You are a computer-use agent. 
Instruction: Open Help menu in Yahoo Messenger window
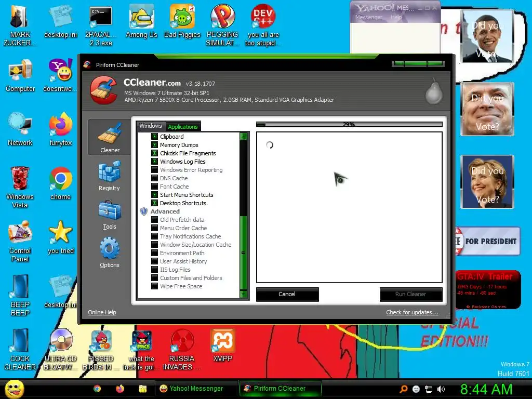pos(395,17)
